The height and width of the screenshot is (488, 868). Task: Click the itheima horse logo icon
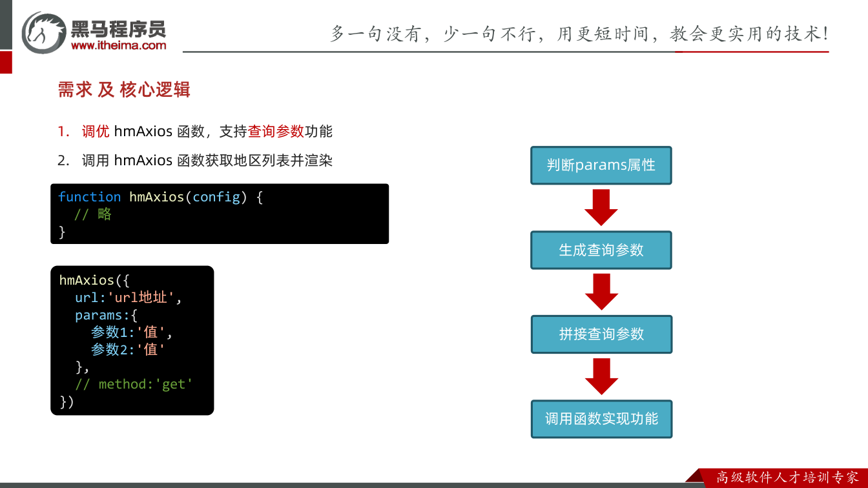click(x=43, y=32)
